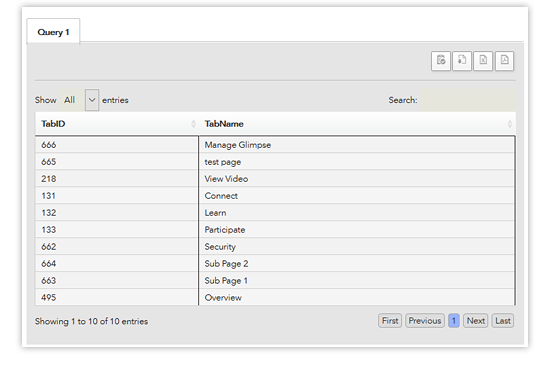Click TabID value 218

[x=49, y=179]
